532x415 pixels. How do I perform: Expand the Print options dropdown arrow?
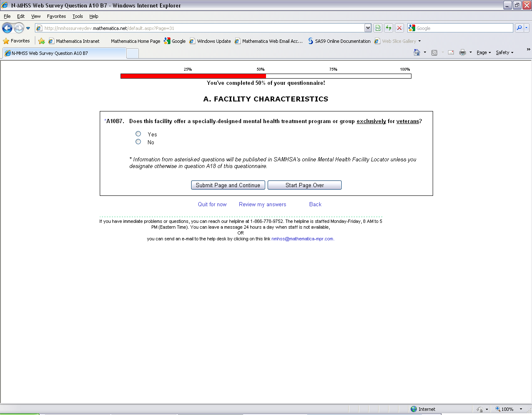(x=470, y=52)
